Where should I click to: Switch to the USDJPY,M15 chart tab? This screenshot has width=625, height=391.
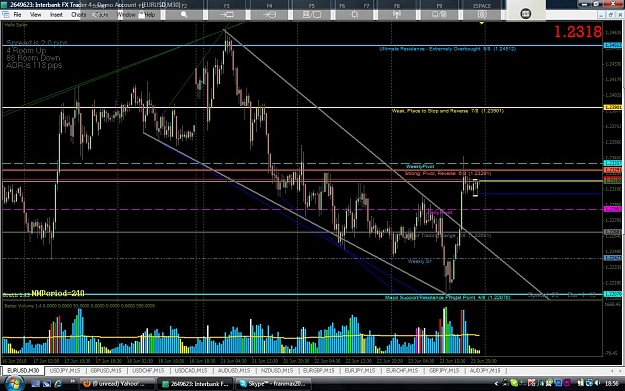pyautogui.click(x=65, y=371)
